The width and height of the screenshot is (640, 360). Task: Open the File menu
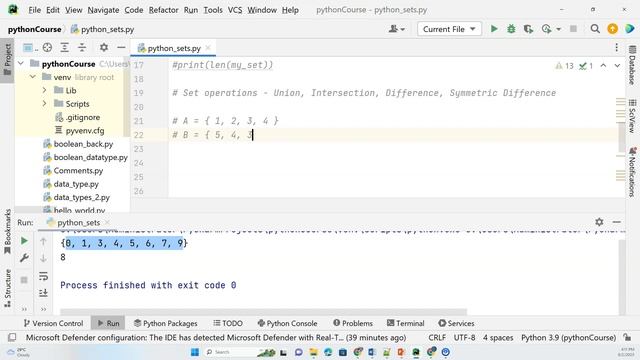35,10
